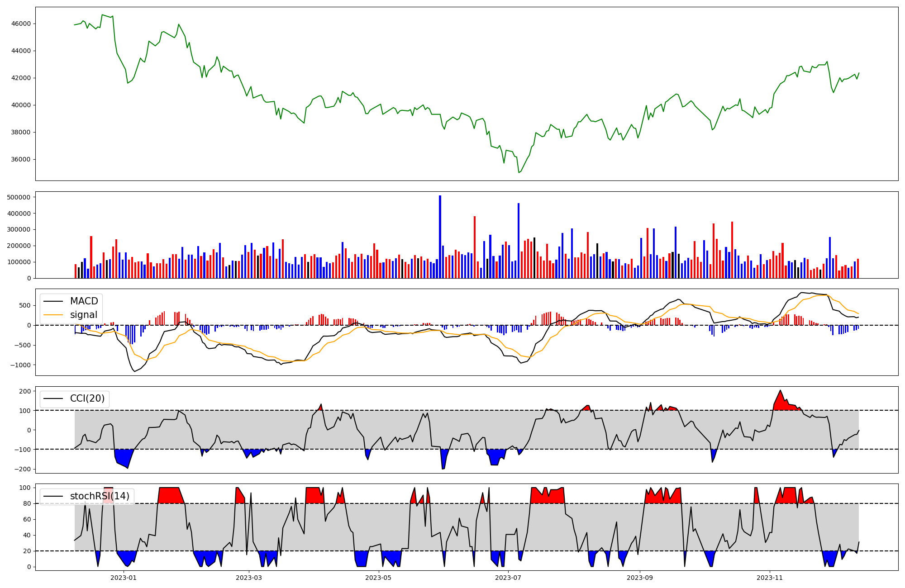
Task: Click the −1000 MACD axis tick label
Action: click(x=20, y=365)
